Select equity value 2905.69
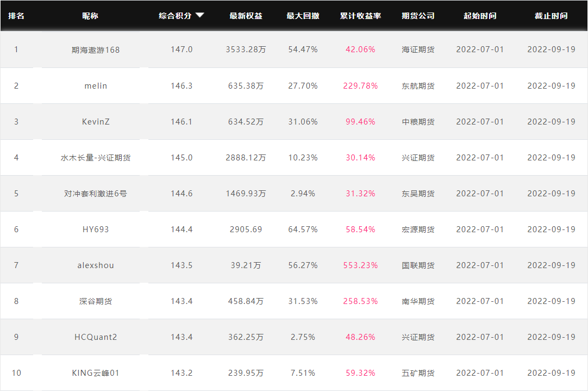This screenshot has height=391, width=588. point(246,229)
